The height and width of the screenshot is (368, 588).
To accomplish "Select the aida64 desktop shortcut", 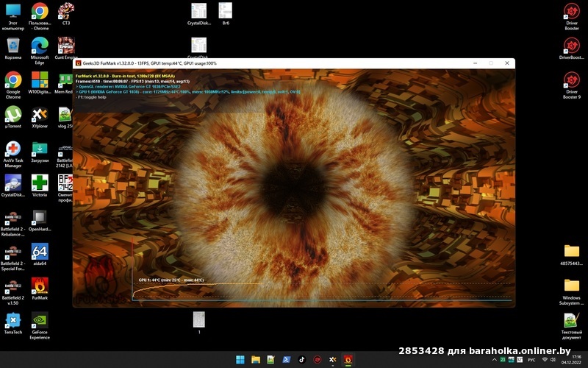I will [x=40, y=255].
